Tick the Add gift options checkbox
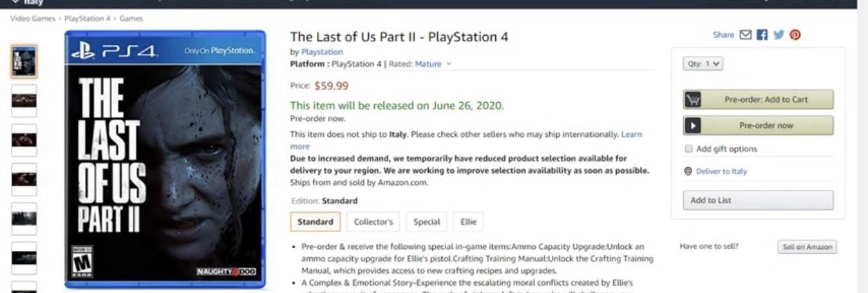This screenshot has height=293, width=868. (x=688, y=149)
